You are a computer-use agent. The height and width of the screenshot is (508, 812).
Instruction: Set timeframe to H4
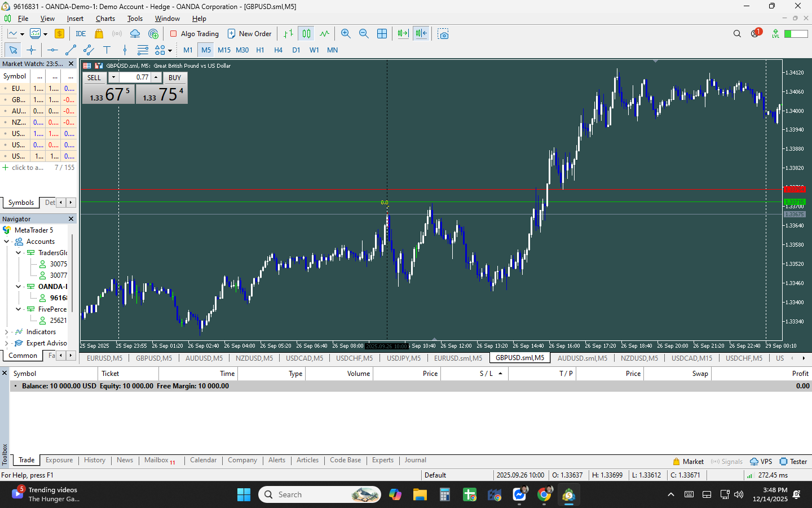pos(278,50)
